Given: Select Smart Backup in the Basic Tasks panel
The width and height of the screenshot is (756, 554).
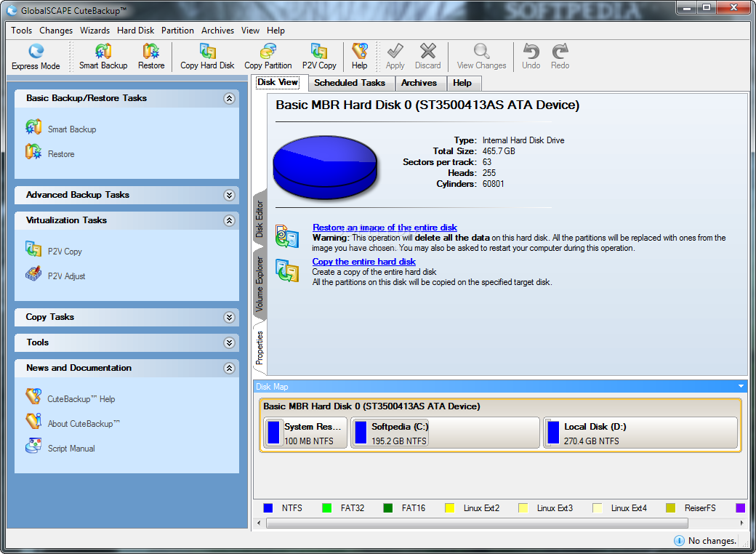Looking at the screenshot, I should point(61,128).
